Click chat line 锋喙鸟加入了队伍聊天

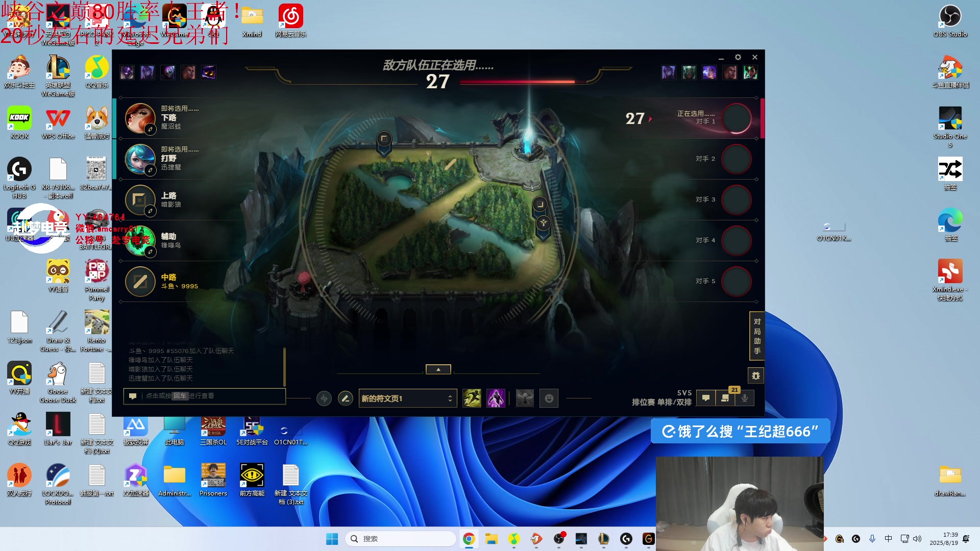pyautogui.click(x=161, y=360)
